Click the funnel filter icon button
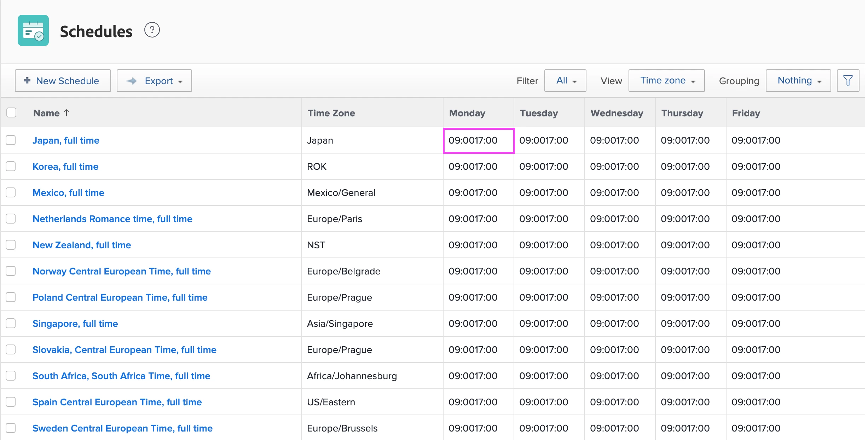Screen dimensions: 868x440 point(848,81)
